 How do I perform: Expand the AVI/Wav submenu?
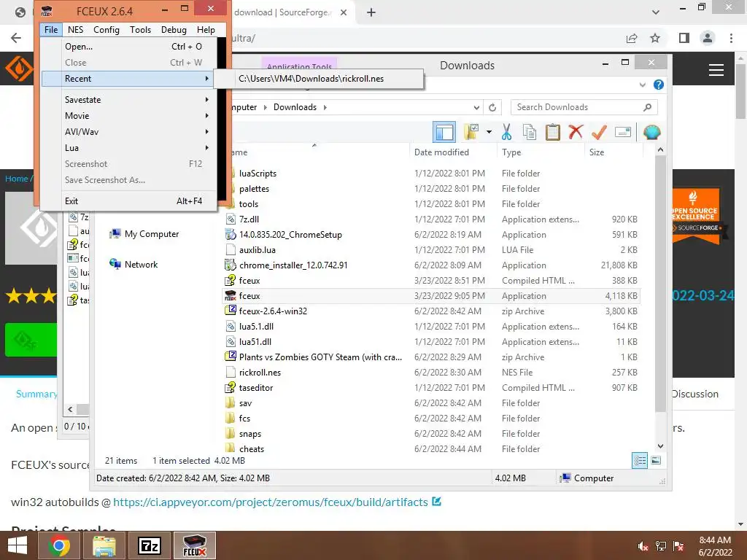(128, 132)
